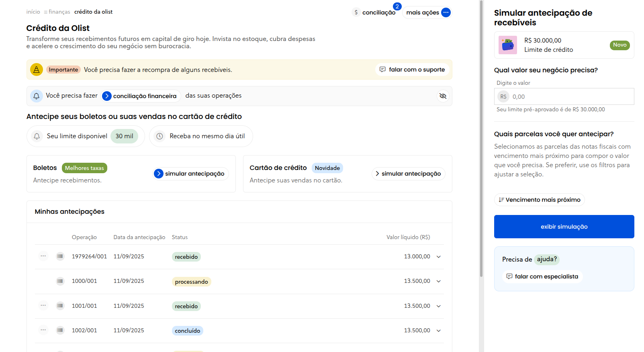Screen dimensions: 644x352
Task: Open the finanças breadcrumb menu
Action: [x=57, y=12]
